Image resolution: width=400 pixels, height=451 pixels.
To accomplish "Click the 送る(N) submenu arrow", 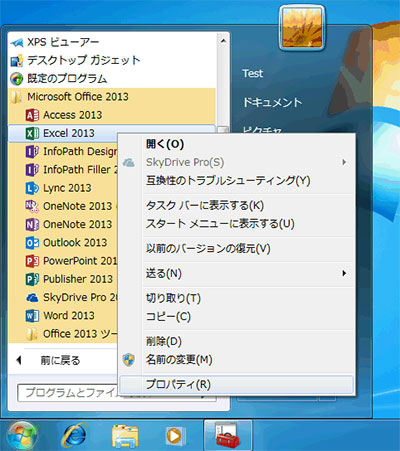I will (344, 274).
